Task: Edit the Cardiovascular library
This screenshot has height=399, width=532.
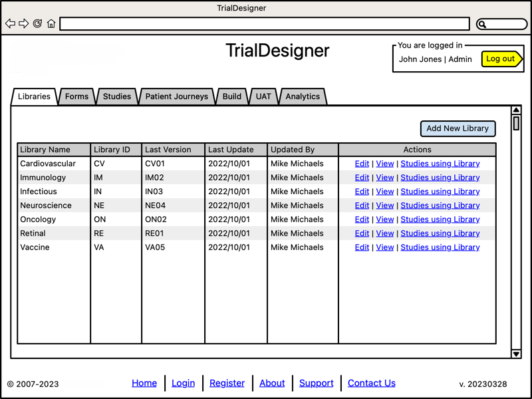Action: (362, 164)
